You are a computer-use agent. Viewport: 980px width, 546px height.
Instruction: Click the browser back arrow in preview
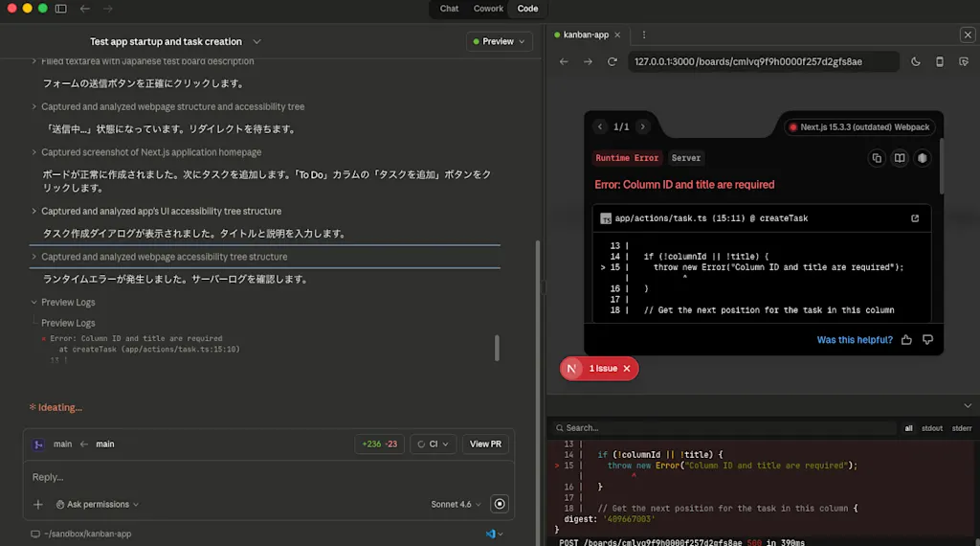(564, 62)
